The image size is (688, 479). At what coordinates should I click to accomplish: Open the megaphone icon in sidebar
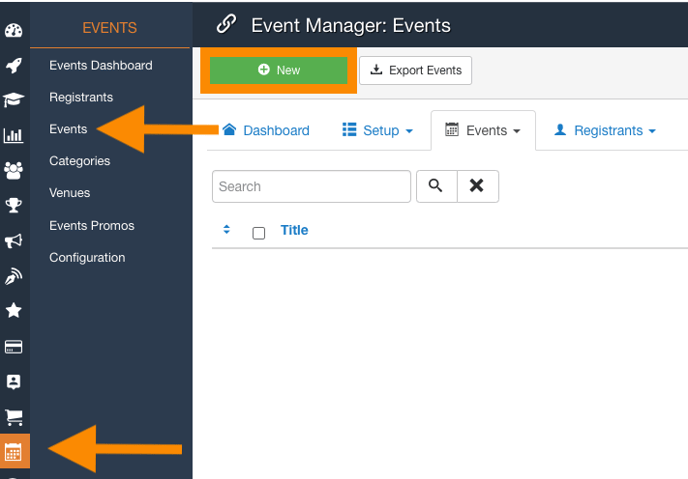click(x=14, y=241)
